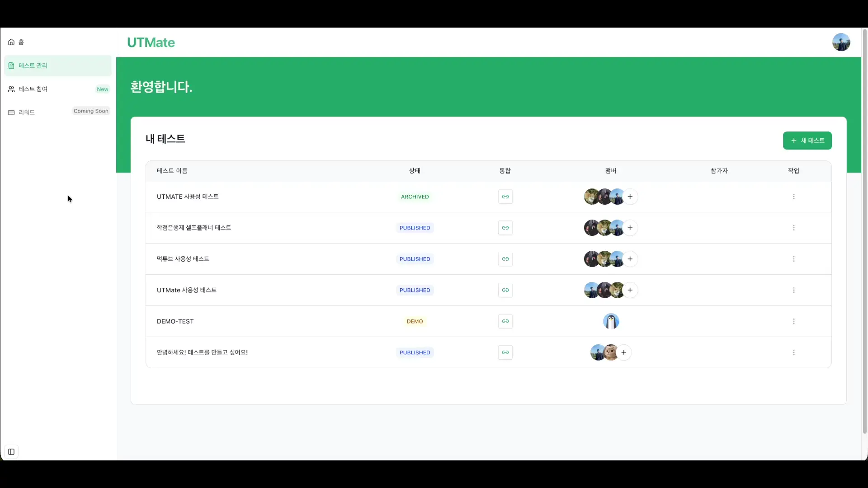Image resolution: width=868 pixels, height=488 pixels.
Task: Open actions menu for UTMATE 사용성 테스트
Action: 793,197
